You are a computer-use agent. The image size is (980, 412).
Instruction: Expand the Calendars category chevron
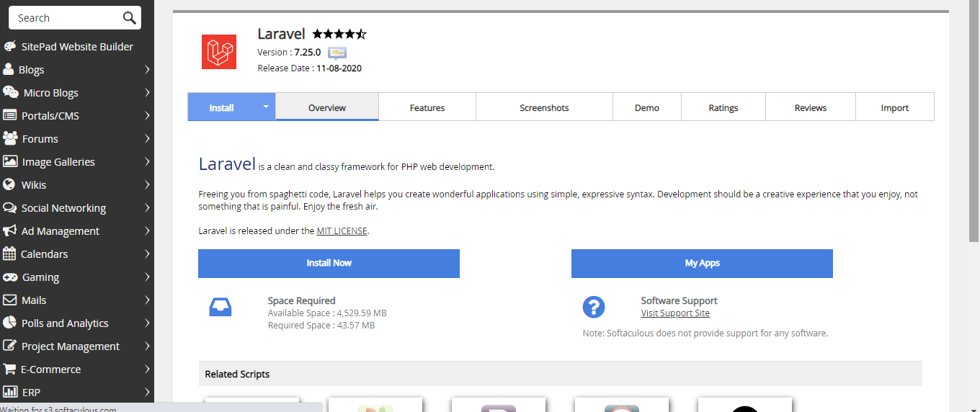click(x=147, y=254)
